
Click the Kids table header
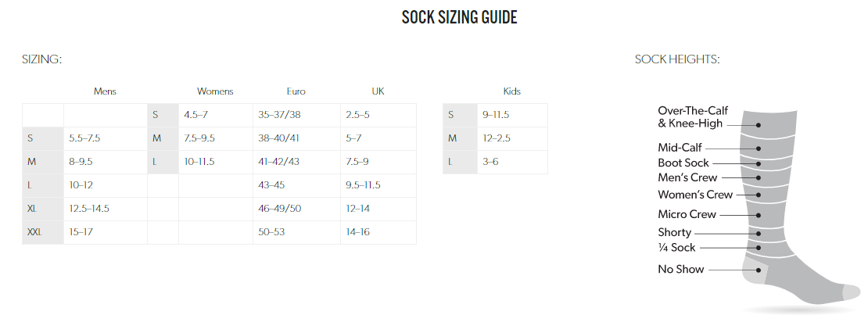[511, 91]
